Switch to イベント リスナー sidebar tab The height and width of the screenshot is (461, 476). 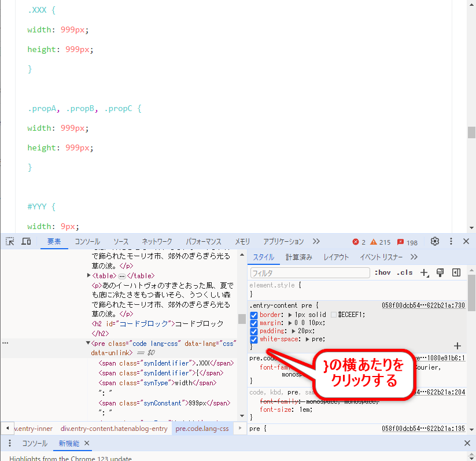coord(381,257)
